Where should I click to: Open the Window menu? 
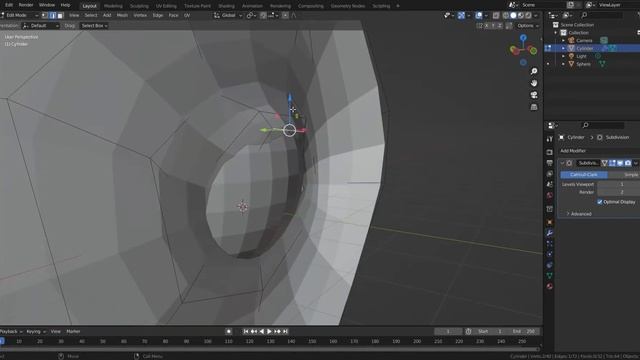(47, 5)
